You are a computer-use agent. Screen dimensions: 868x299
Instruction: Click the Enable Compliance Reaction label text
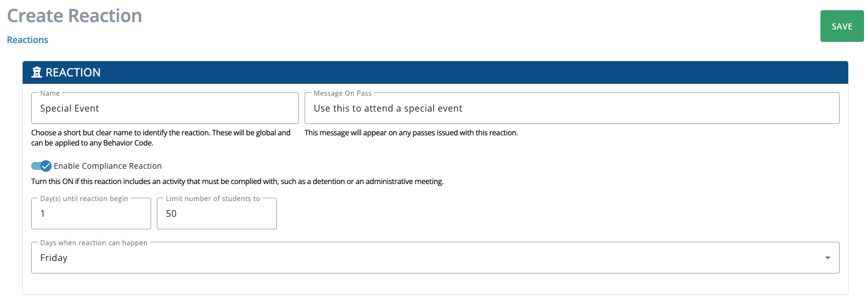tap(108, 166)
